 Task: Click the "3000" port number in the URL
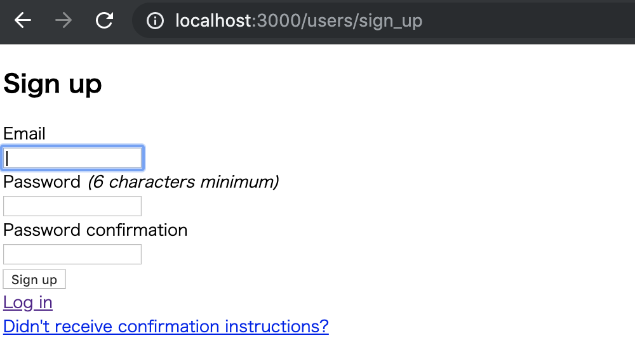click(277, 21)
